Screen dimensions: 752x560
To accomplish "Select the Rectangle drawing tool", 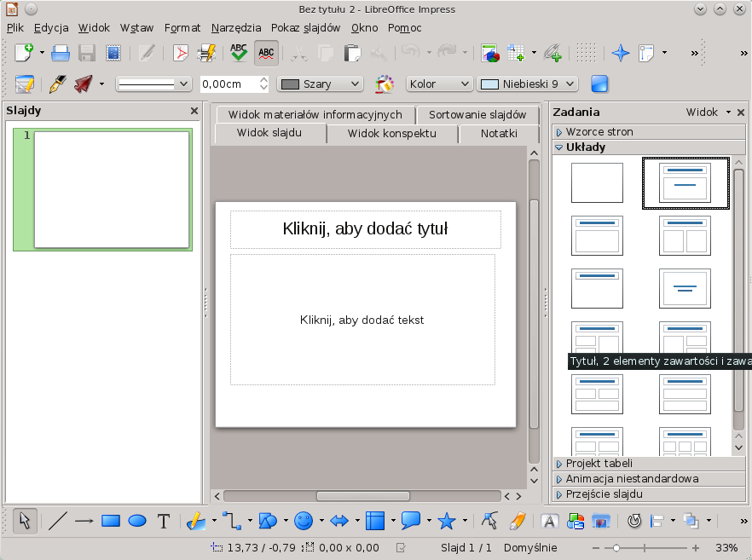I will coord(110,521).
